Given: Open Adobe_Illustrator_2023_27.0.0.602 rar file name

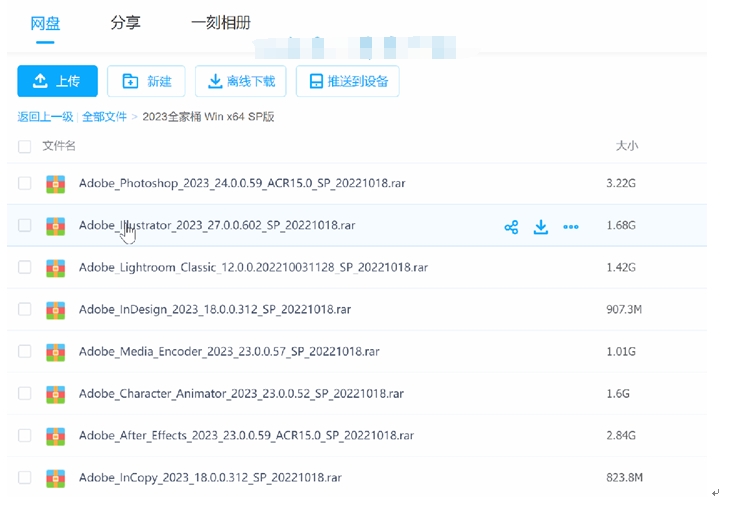Looking at the screenshot, I should (217, 225).
